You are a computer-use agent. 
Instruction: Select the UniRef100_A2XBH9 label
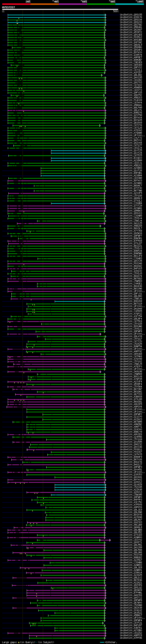click(x=131, y=160)
